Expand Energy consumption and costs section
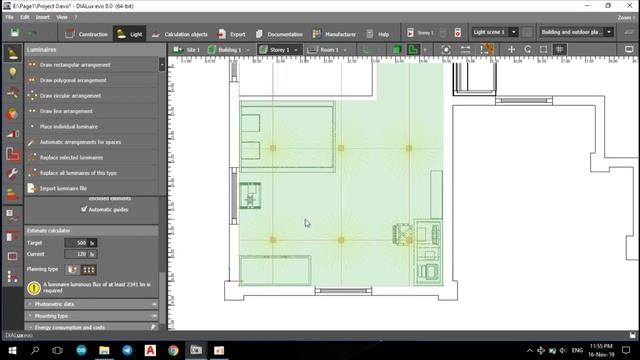 (92, 327)
